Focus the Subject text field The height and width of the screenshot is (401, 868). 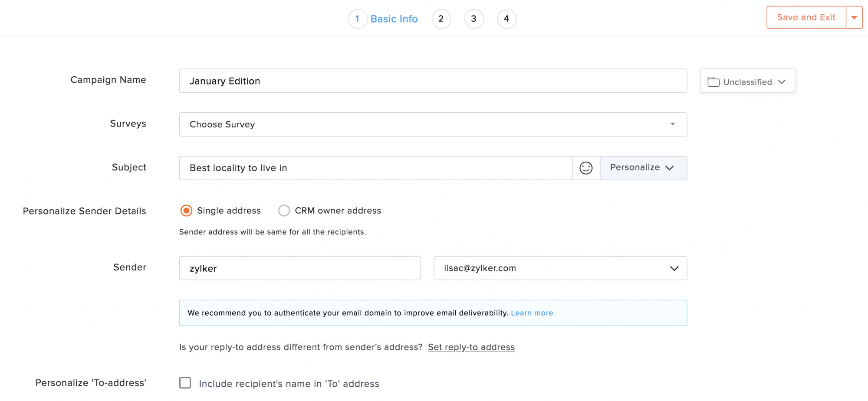(x=375, y=168)
